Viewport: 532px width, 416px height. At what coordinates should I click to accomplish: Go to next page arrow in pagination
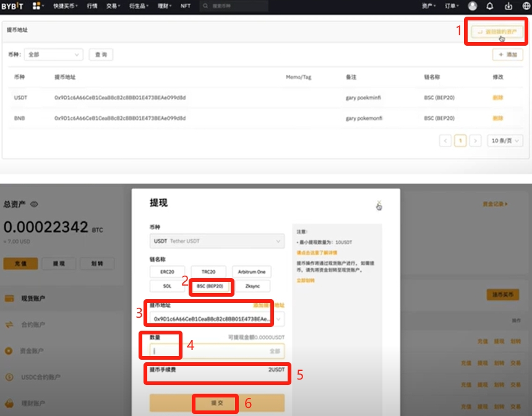tap(475, 141)
